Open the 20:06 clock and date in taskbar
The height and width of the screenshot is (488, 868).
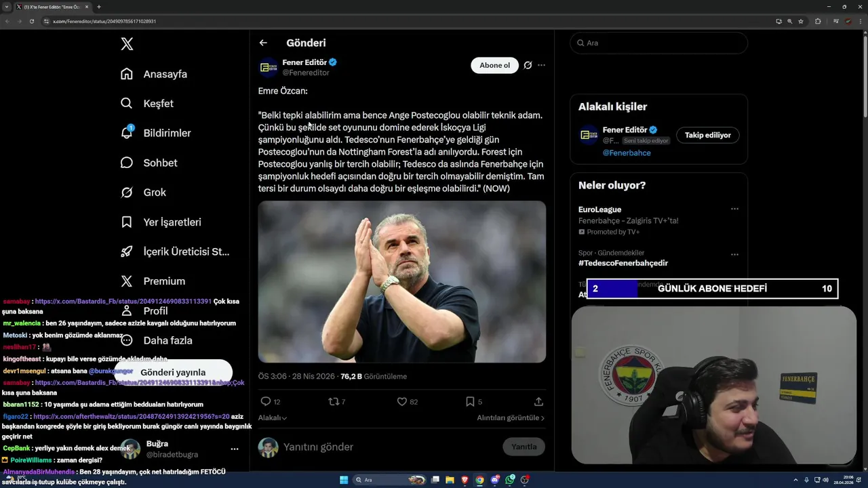pos(843,480)
